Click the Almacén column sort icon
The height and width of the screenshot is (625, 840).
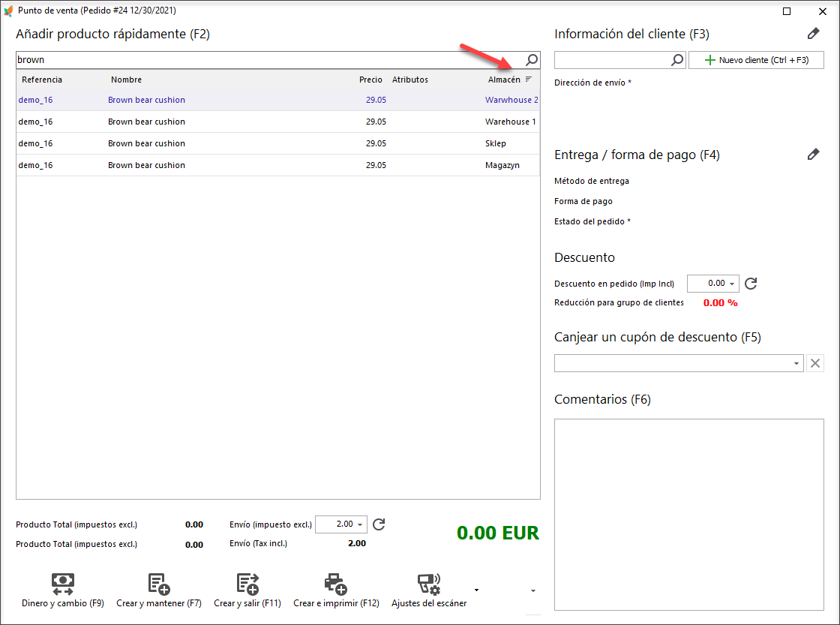pos(529,80)
